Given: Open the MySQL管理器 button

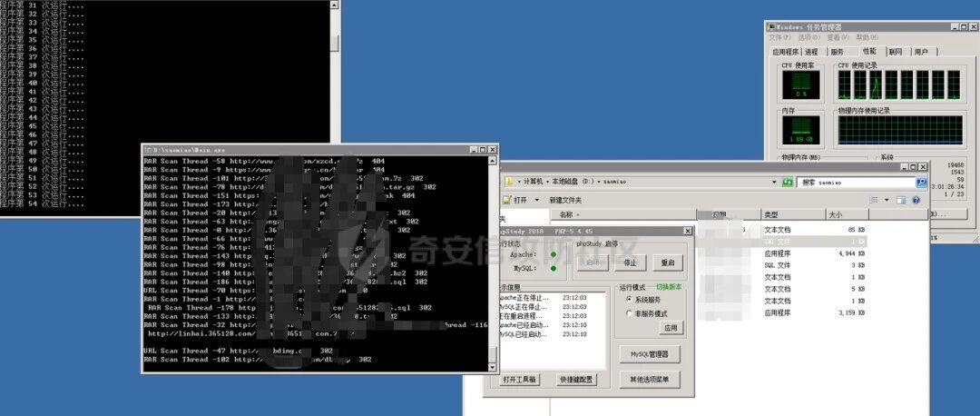Looking at the screenshot, I should pyautogui.click(x=650, y=354).
